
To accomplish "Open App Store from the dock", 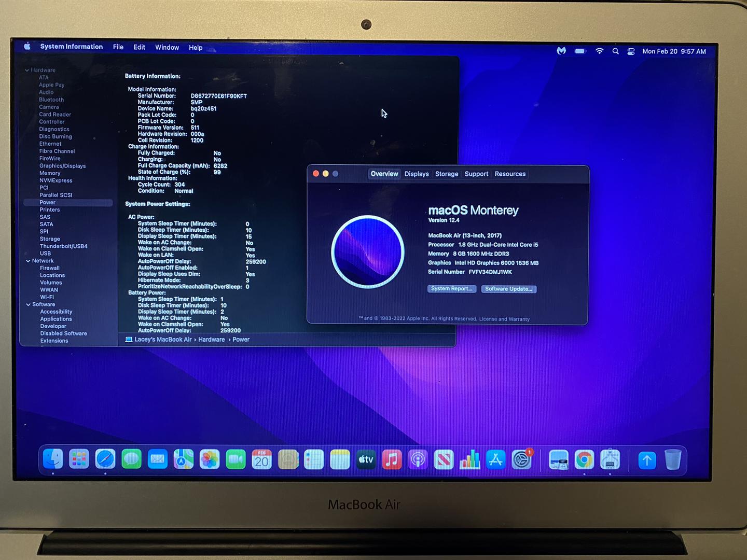I will coord(495,459).
